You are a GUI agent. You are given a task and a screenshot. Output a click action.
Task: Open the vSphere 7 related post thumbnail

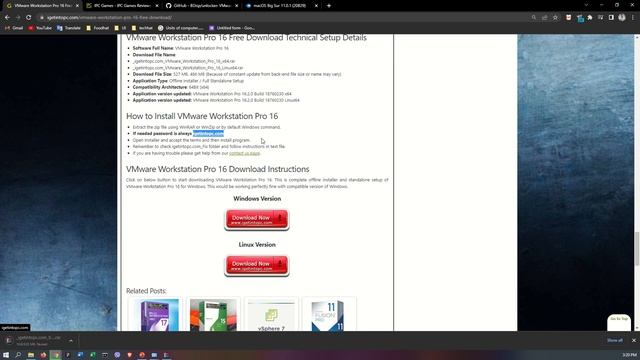pos(271,314)
